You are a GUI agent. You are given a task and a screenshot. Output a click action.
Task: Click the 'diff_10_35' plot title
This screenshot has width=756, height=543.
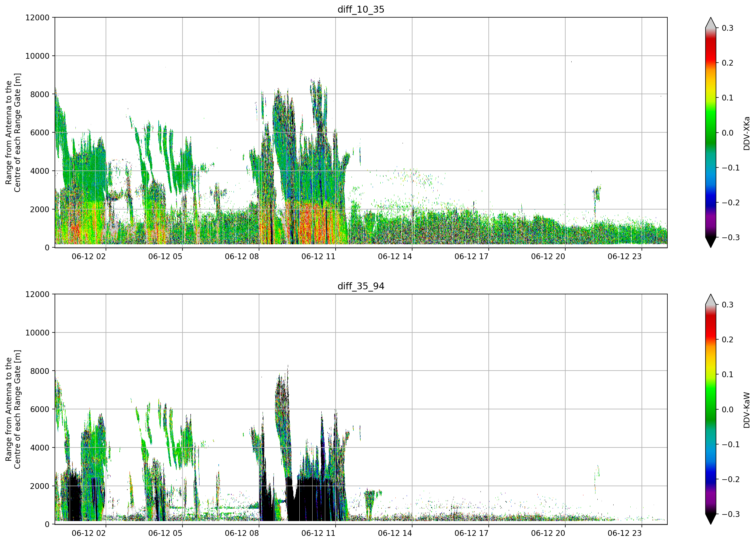click(361, 9)
